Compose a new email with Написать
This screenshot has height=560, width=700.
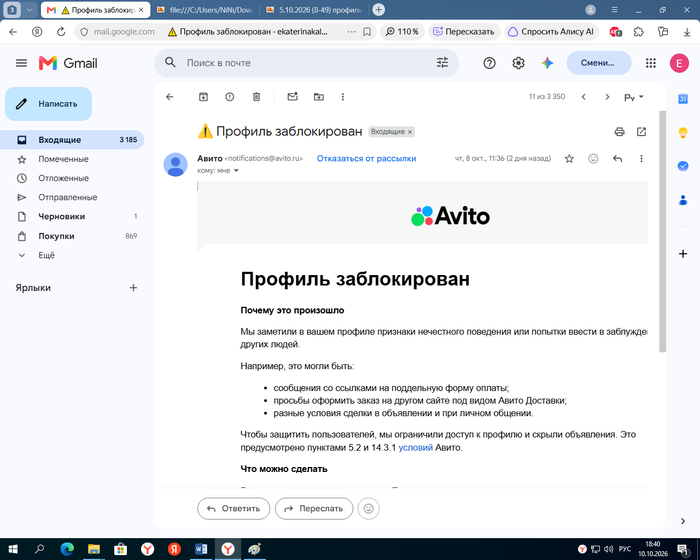[x=48, y=104]
